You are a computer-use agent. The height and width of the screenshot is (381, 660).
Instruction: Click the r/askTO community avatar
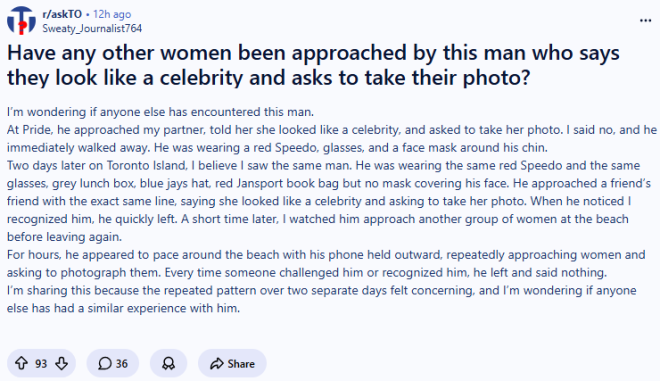pyautogui.click(x=21, y=21)
